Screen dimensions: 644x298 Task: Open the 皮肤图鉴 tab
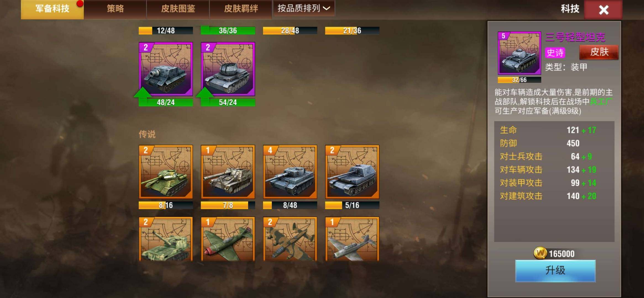(x=178, y=9)
